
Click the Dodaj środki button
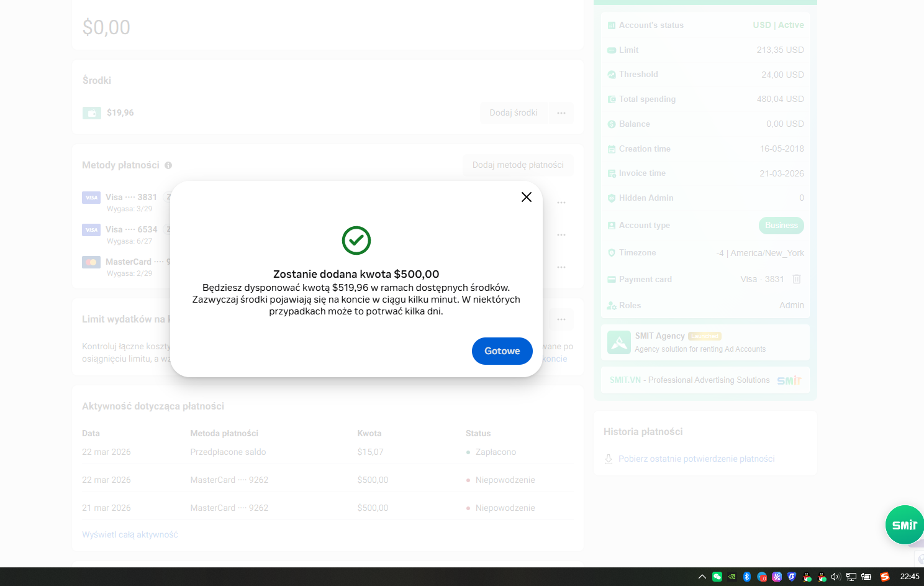514,113
